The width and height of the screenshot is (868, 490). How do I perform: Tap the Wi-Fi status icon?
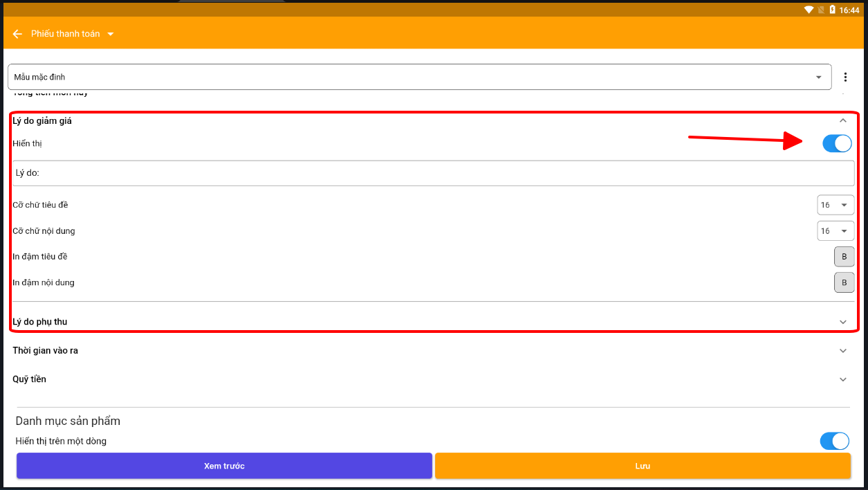tap(809, 10)
